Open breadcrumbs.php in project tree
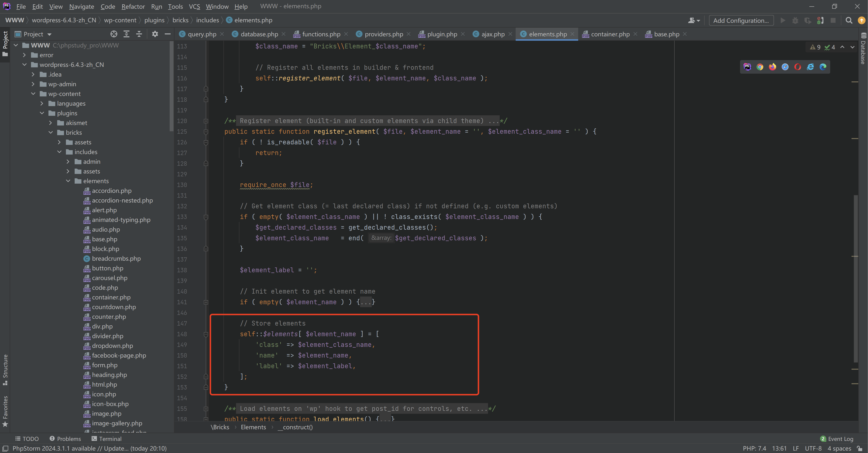Viewport: 868px width, 453px height. 116,259
